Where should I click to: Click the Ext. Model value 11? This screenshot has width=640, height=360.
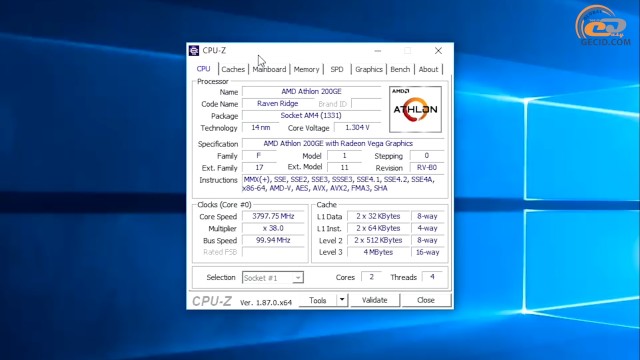tap(344, 168)
